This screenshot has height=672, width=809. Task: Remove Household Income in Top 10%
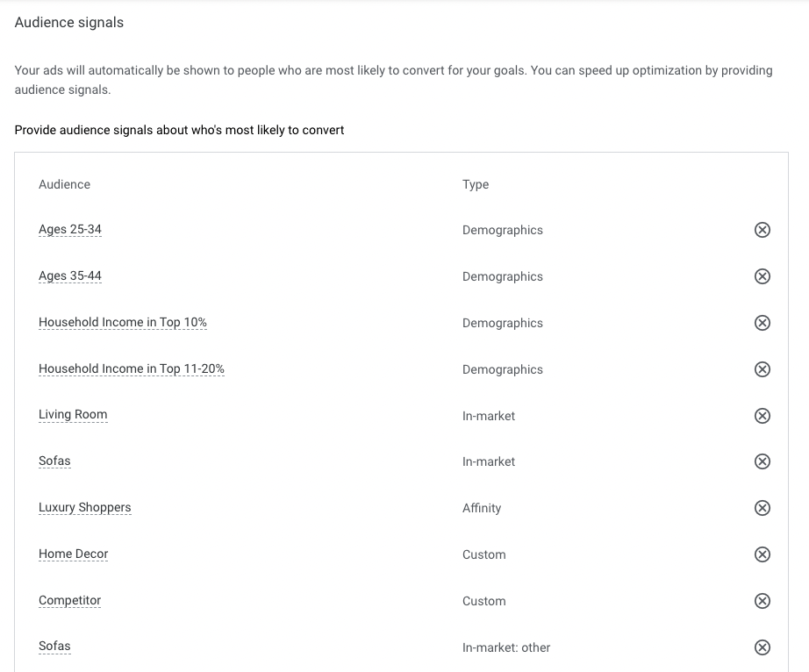(762, 322)
